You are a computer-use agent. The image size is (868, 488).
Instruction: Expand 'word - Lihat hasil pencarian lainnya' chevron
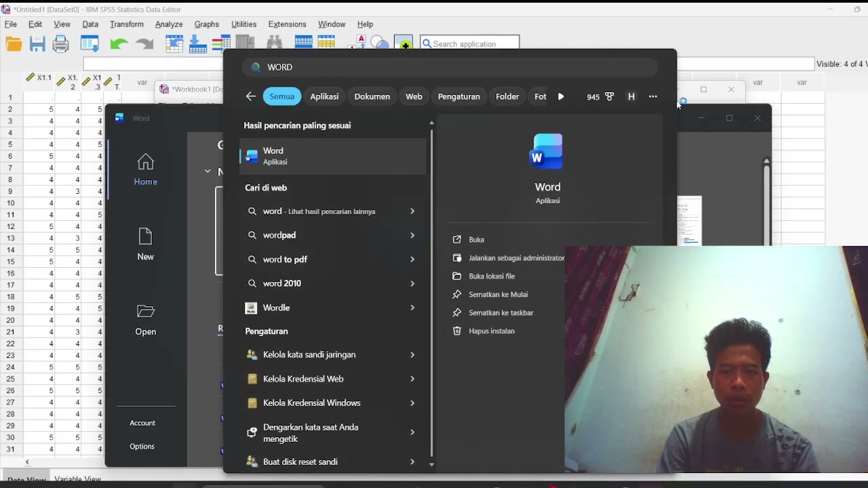[x=412, y=211]
